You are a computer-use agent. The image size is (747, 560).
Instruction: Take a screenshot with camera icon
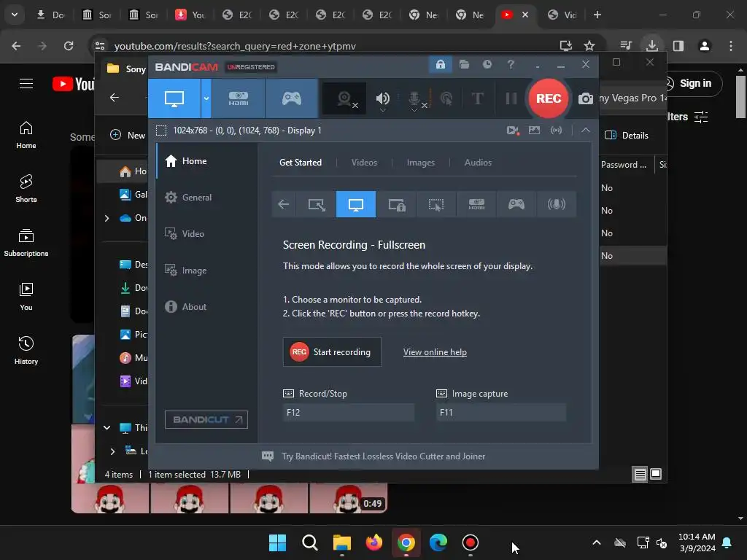(x=586, y=98)
